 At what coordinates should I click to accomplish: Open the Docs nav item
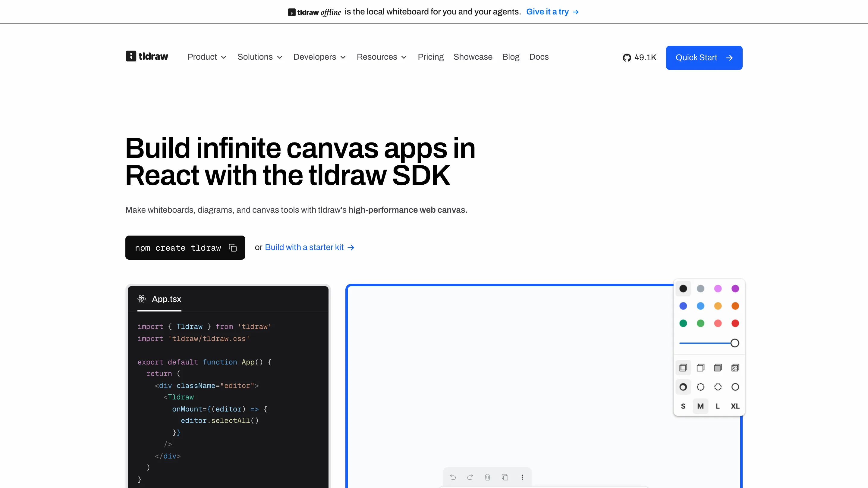[539, 57]
